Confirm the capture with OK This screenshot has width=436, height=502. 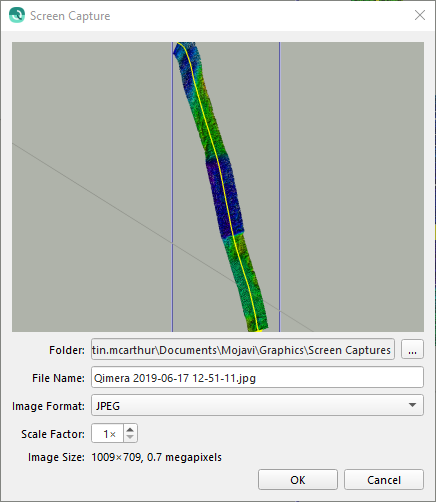pyautogui.click(x=298, y=480)
